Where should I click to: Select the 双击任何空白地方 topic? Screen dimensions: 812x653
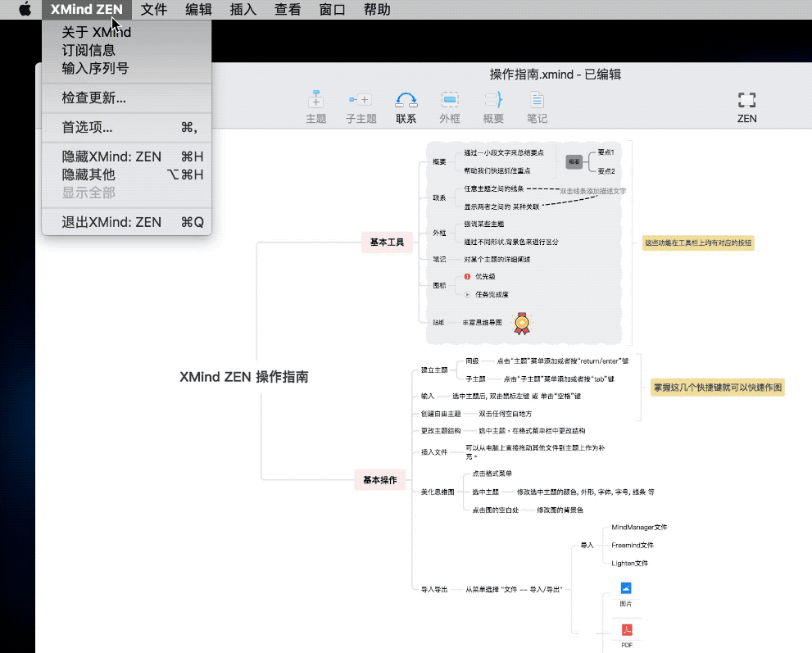coord(506,414)
